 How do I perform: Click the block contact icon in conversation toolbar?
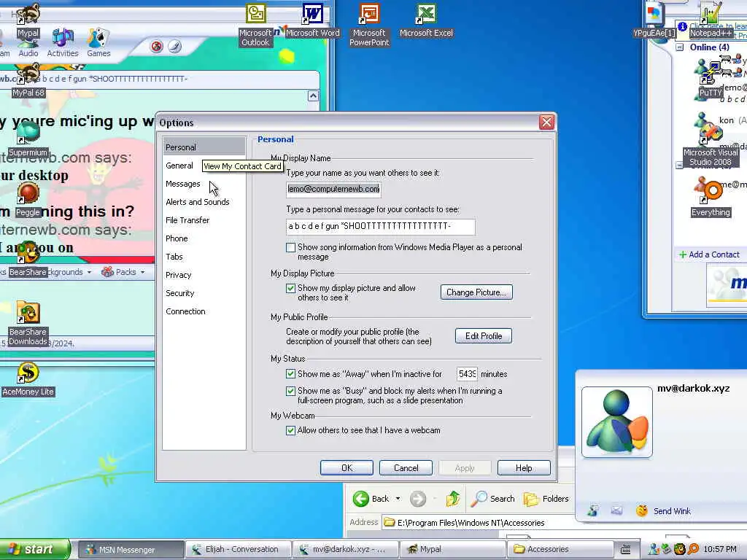[157, 46]
